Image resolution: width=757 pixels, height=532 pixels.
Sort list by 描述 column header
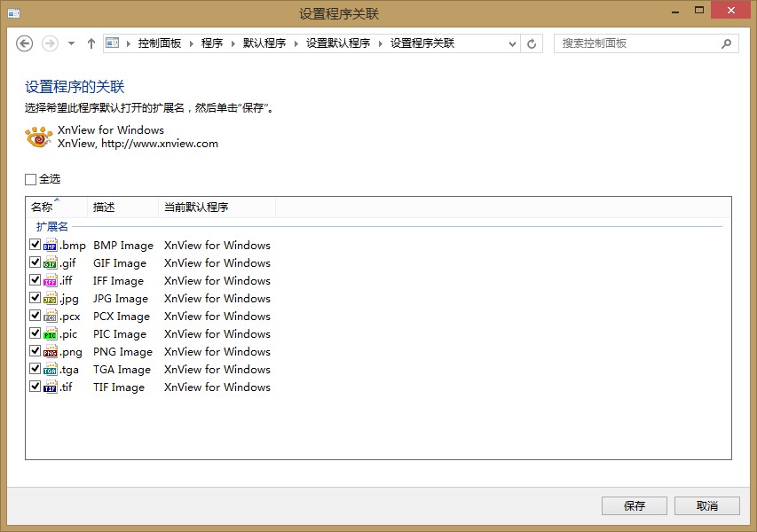pos(122,207)
